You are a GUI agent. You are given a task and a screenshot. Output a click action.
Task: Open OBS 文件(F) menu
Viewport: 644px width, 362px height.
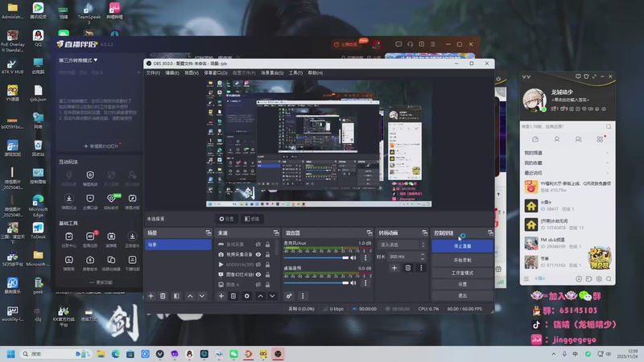coord(153,72)
